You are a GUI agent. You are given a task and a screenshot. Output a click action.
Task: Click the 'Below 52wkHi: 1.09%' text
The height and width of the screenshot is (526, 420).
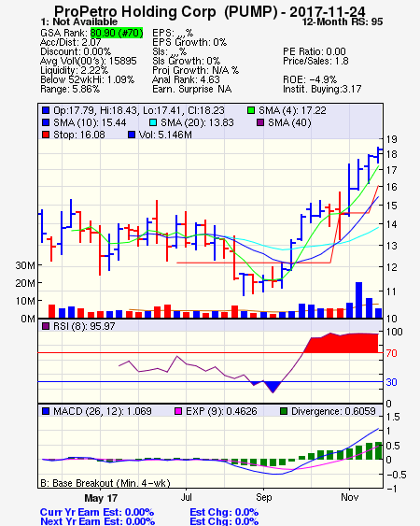pyautogui.click(x=87, y=79)
